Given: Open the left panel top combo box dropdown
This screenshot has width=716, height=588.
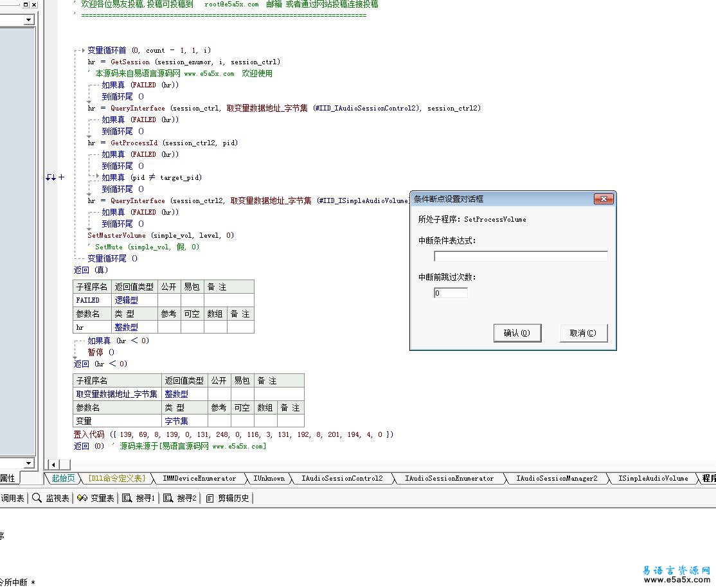Looking at the screenshot, I should pos(29,20).
